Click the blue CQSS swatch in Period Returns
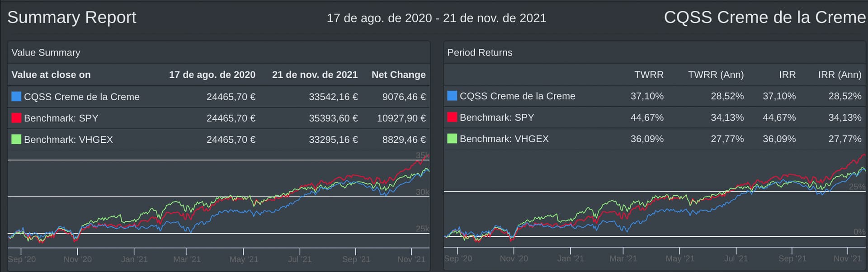The height and width of the screenshot is (272, 868). click(452, 96)
